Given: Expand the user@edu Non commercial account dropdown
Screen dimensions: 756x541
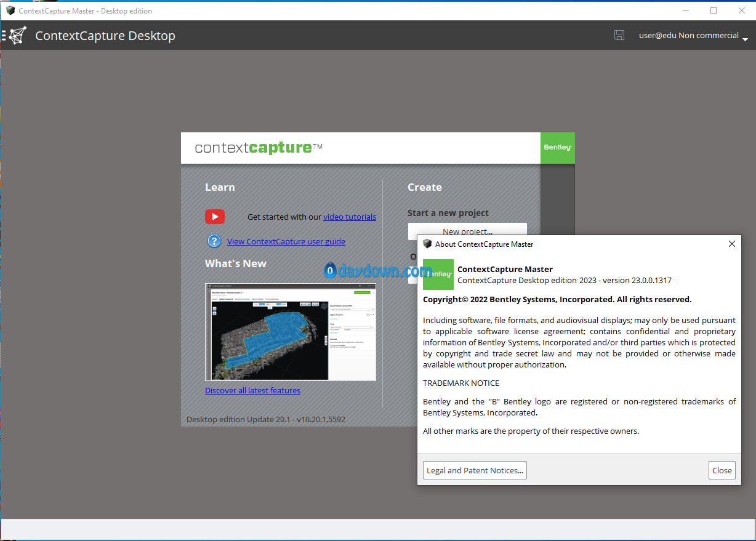Looking at the screenshot, I should click(x=745, y=39).
